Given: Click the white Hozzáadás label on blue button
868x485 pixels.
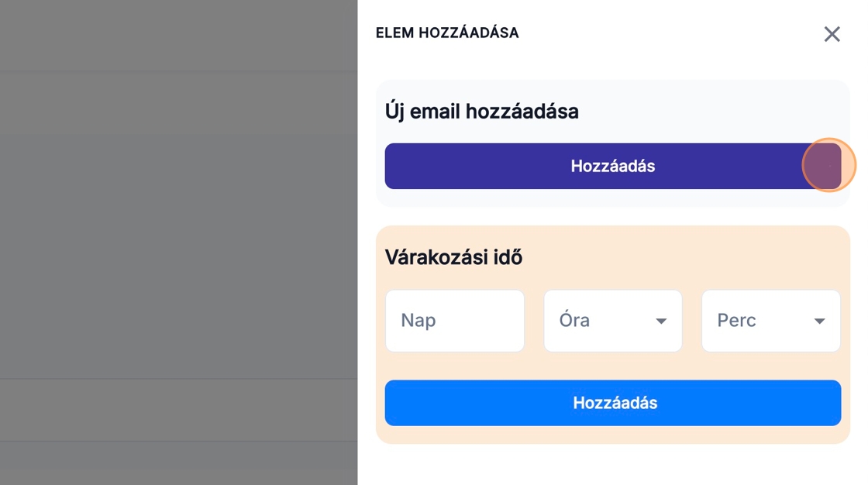Looking at the screenshot, I should point(615,403).
